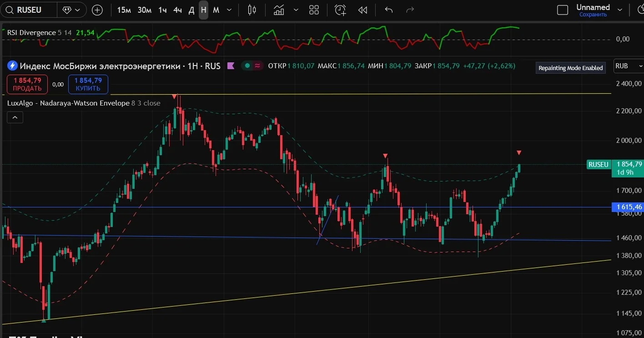Redo the last undone action
The width and height of the screenshot is (644, 338).
point(410,10)
